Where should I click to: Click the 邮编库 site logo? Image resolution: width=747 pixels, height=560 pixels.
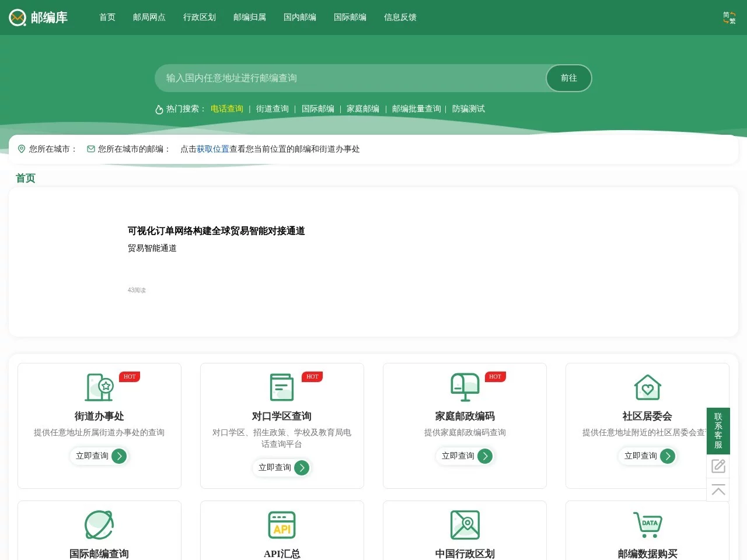pos(39,17)
